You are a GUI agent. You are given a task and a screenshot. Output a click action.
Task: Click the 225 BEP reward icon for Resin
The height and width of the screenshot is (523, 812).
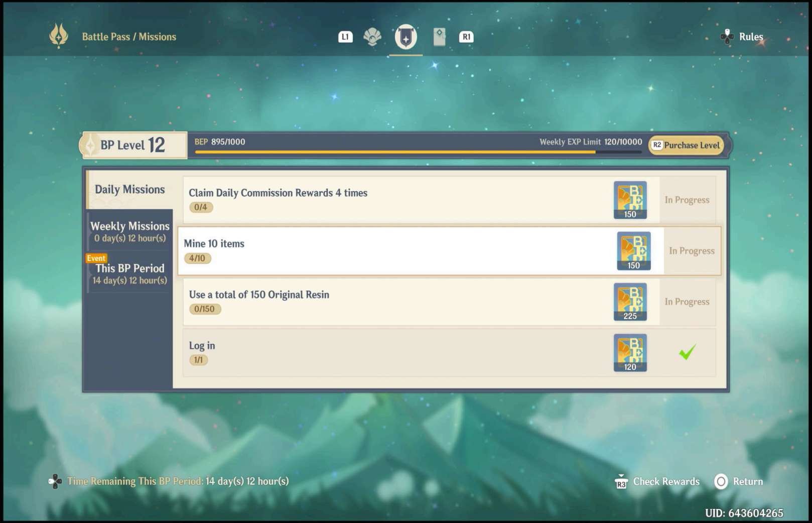point(630,302)
